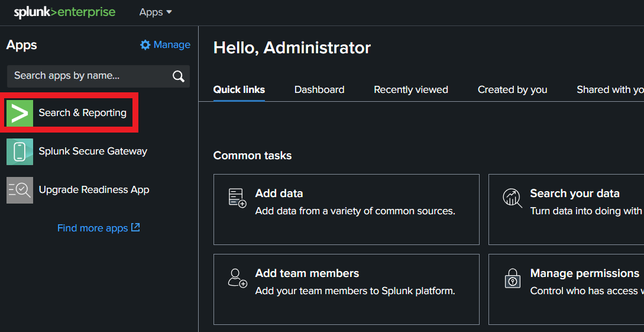Type in the Search apps by name field

tap(89, 76)
